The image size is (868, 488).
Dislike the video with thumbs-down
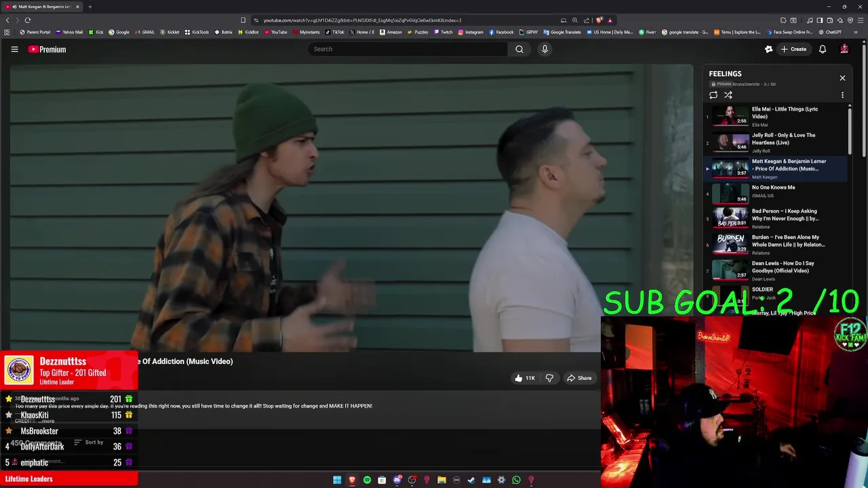tap(549, 378)
